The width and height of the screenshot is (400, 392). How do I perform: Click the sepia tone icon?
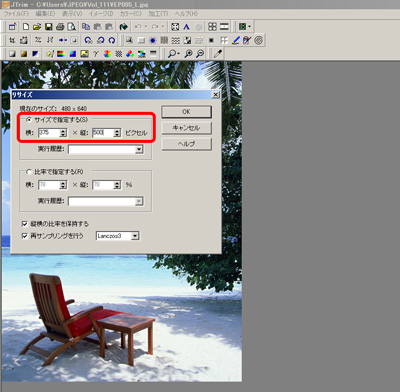coord(24,54)
